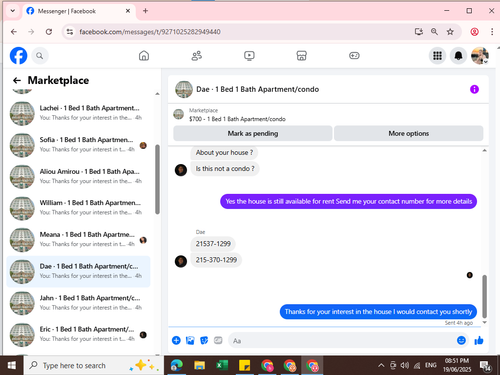Open more actions plus icon in composer
The height and width of the screenshot is (375, 500).
[x=176, y=340]
